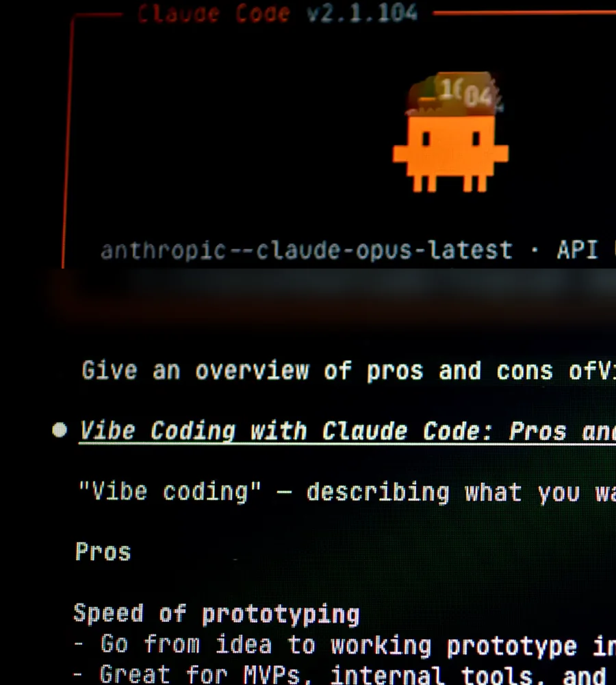Screen dimensions: 616x685
Task: Click the orange pixel-art Claude mascot
Action: [450, 132]
